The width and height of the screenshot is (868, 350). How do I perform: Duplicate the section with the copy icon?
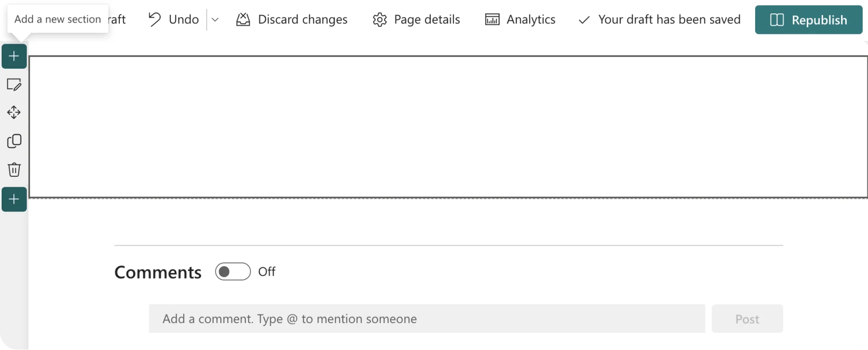14,141
